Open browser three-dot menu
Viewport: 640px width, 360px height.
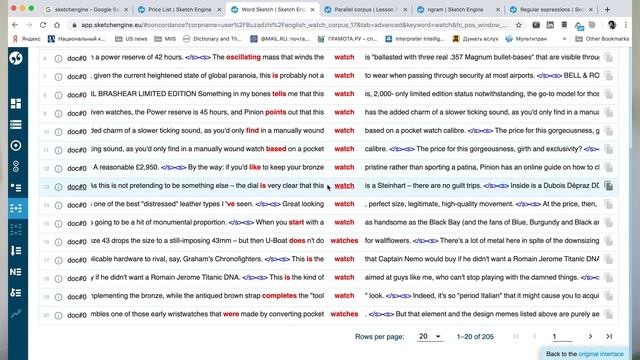(626, 25)
